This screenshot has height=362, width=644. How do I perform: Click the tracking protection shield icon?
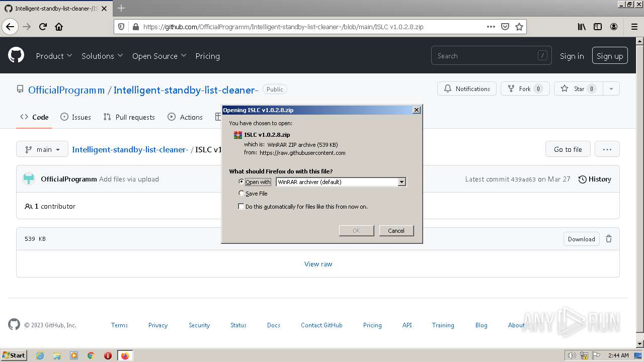coord(121,27)
